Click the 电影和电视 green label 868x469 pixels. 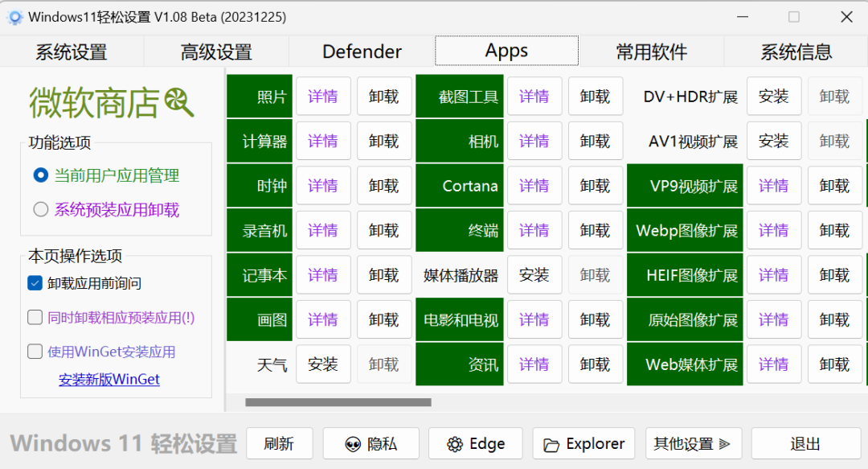click(460, 319)
